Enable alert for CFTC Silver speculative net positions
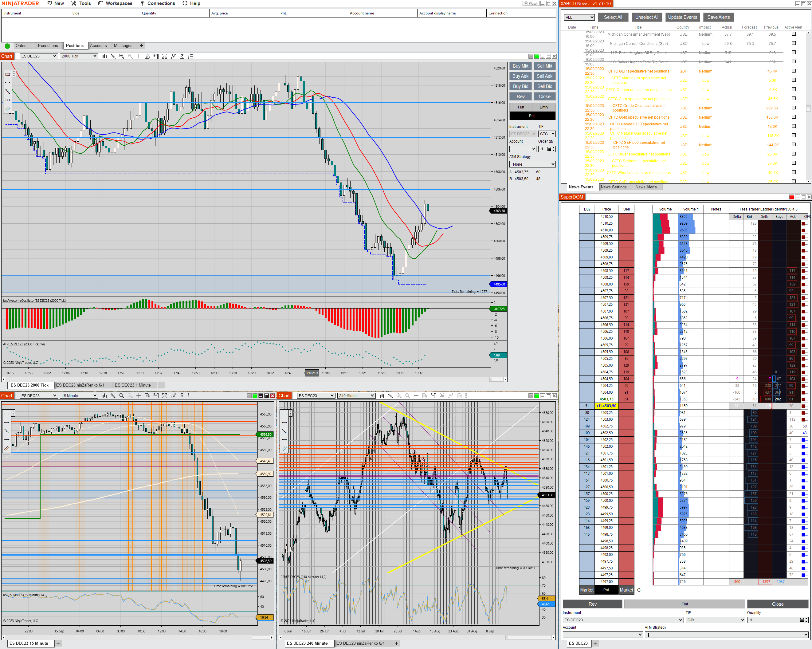This screenshot has width=812, height=649. click(x=794, y=154)
